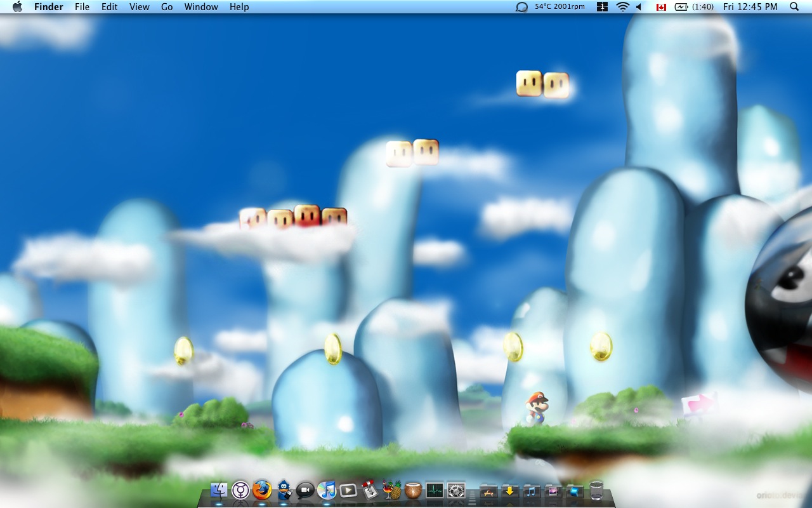Open the File menu
Image resolution: width=812 pixels, height=508 pixels.
[82, 7]
